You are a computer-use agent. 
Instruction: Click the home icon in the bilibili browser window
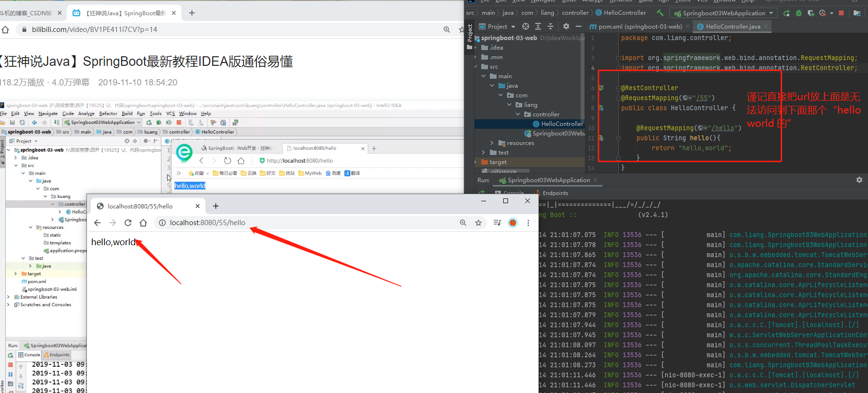5,30
